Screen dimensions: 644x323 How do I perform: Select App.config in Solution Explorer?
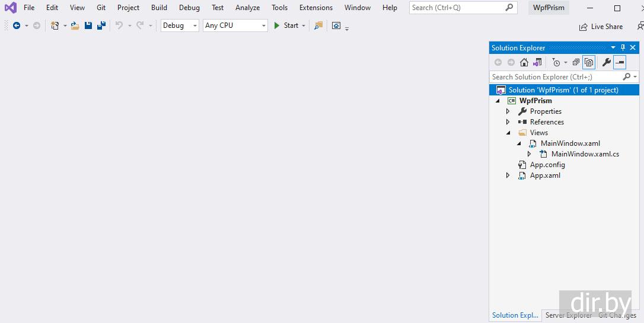(547, 165)
